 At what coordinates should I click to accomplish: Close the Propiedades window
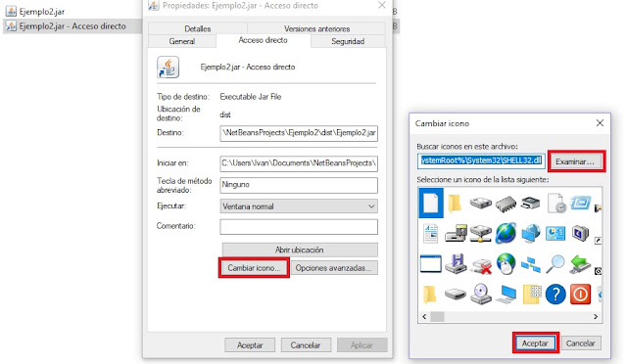pos(382,5)
